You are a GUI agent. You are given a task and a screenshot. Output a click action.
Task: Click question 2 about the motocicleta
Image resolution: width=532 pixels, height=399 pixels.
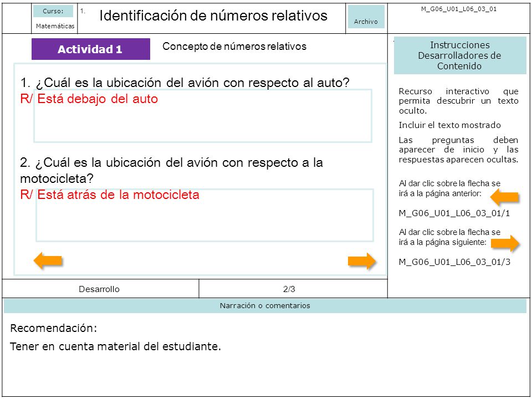171,170
